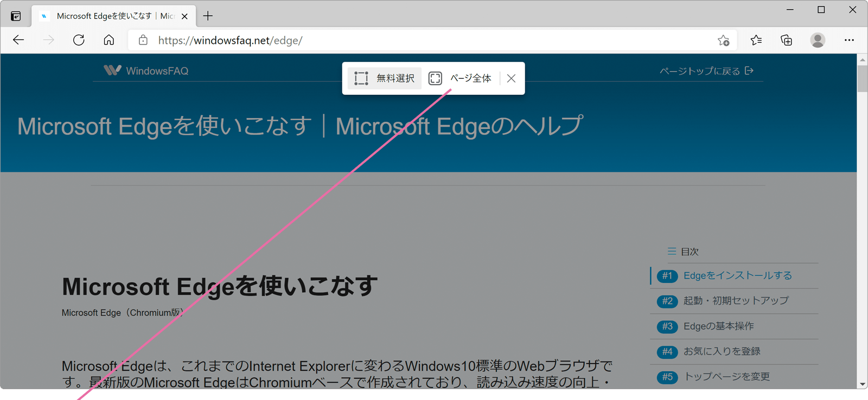Select the Microsoft Edgeを使いこなす tab
Screen dimensions: 868x400
click(113, 16)
